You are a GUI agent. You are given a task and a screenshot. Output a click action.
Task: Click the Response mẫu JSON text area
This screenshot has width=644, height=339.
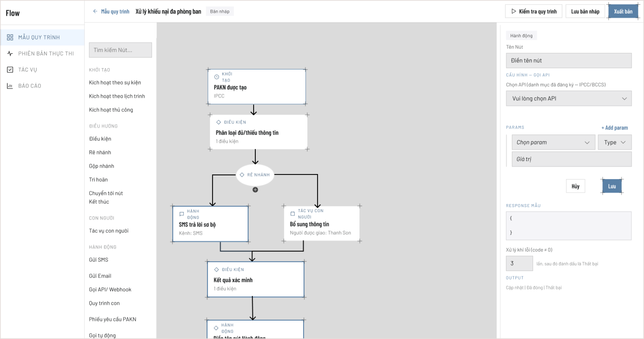tap(569, 226)
